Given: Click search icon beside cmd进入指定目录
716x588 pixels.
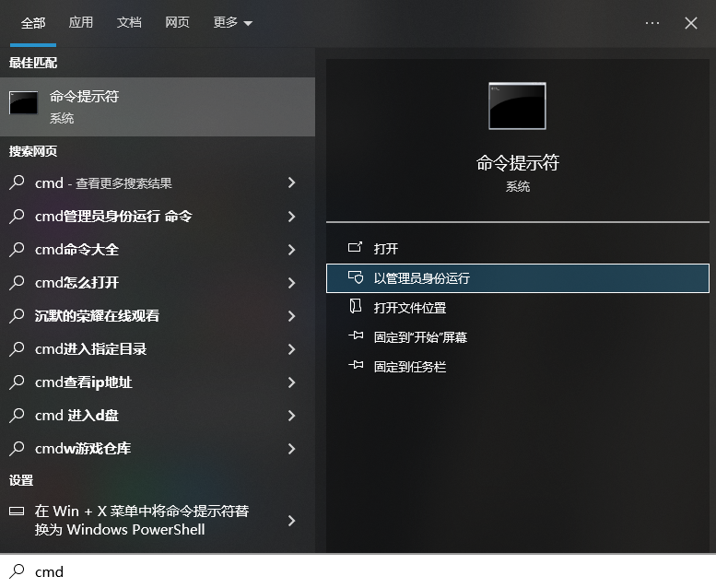Looking at the screenshot, I should pos(17,348).
